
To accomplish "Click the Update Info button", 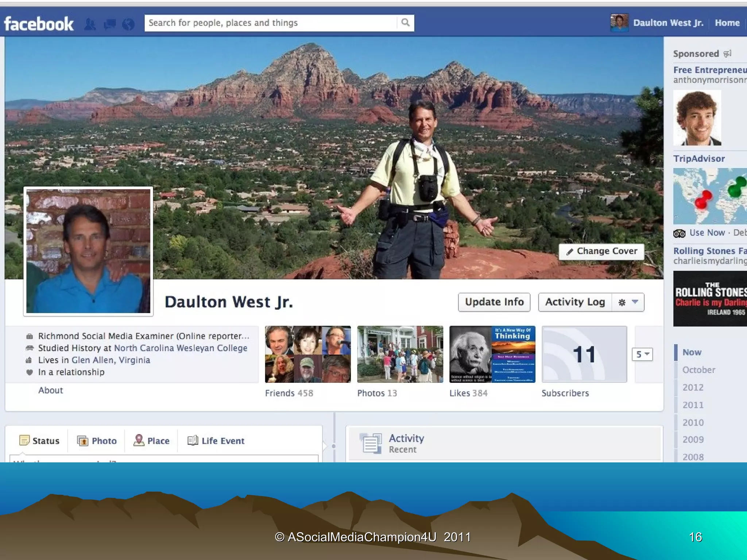I will coord(494,302).
